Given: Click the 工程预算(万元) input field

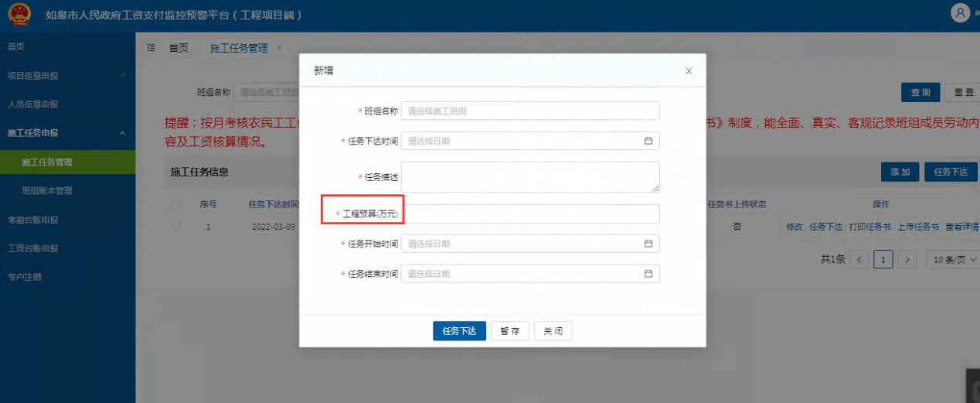Looking at the screenshot, I should pos(530,213).
